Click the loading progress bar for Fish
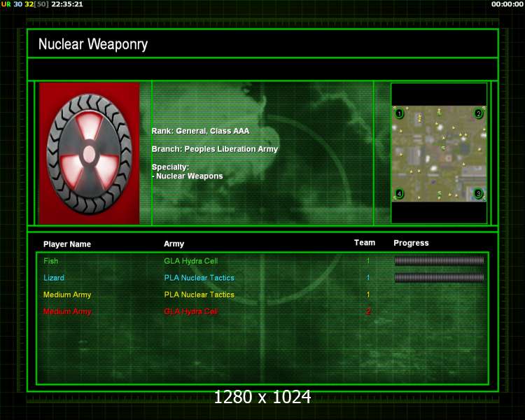 (439, 260)
